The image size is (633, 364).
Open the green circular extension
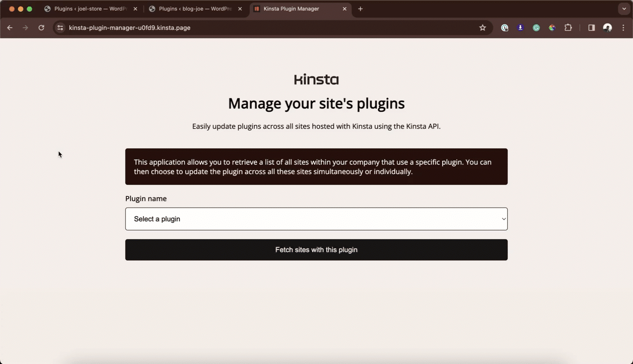click(536, 28)
